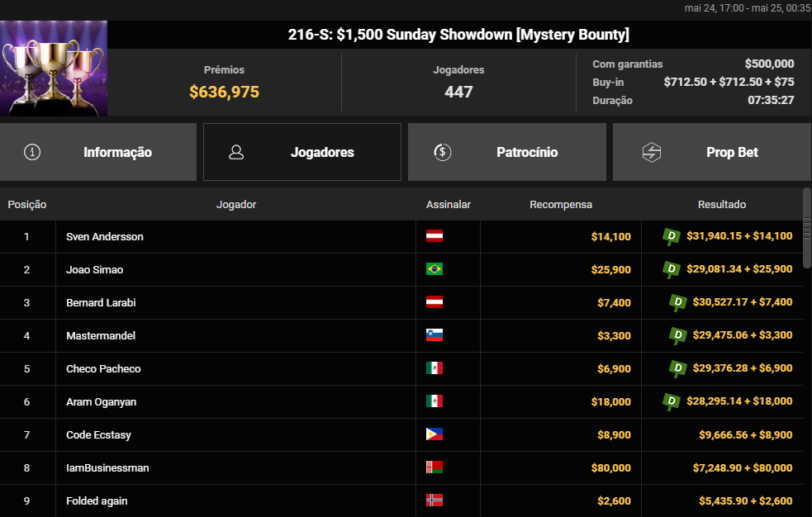Switch to the Jogadores tab
This screenshot has height=517, width=812.
tap(302, 152)
